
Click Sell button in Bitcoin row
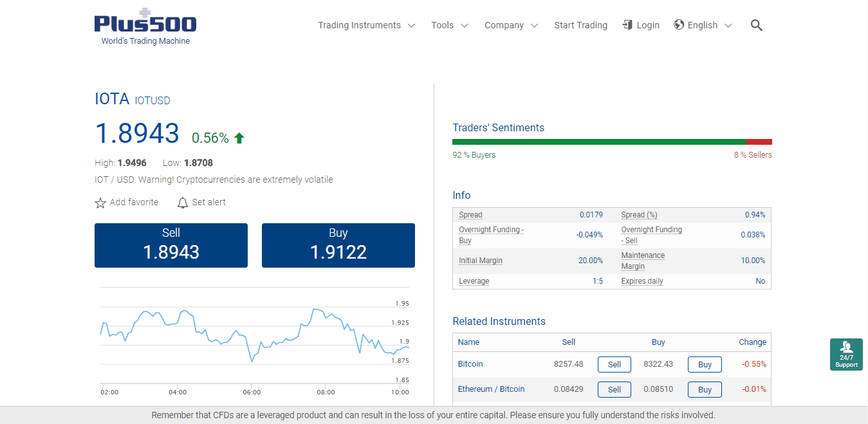pos(614,364)
